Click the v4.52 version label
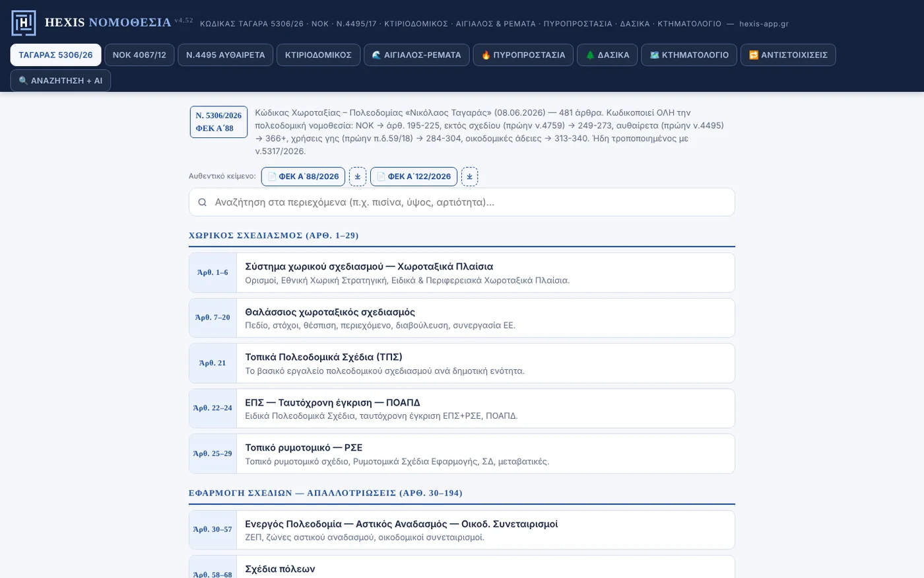 point(184,20)
